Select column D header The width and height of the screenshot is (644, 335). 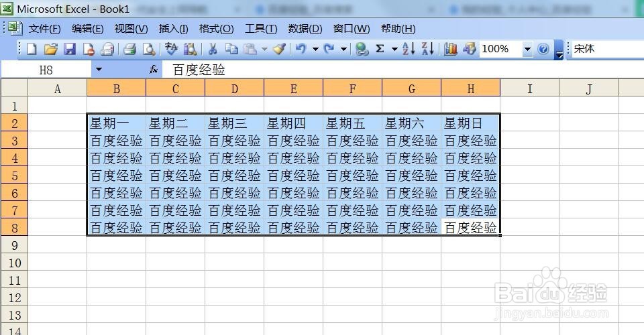pos(235,88)
